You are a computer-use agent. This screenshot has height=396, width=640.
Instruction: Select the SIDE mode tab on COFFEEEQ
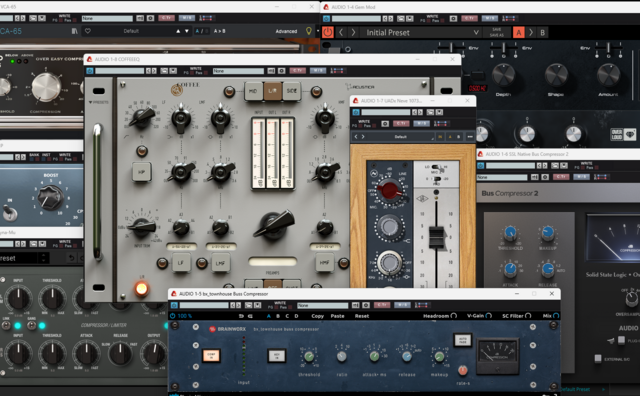[291, 91]
